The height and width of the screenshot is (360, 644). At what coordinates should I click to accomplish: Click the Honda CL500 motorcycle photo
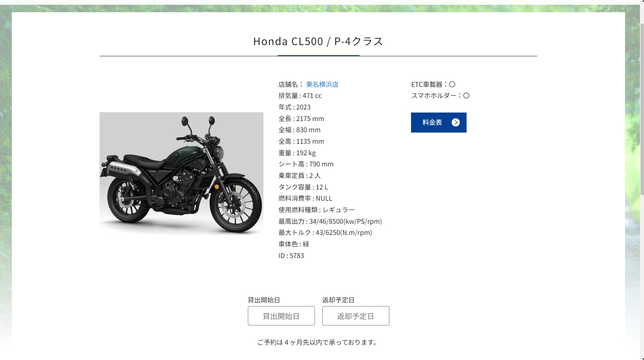(181, 174)
